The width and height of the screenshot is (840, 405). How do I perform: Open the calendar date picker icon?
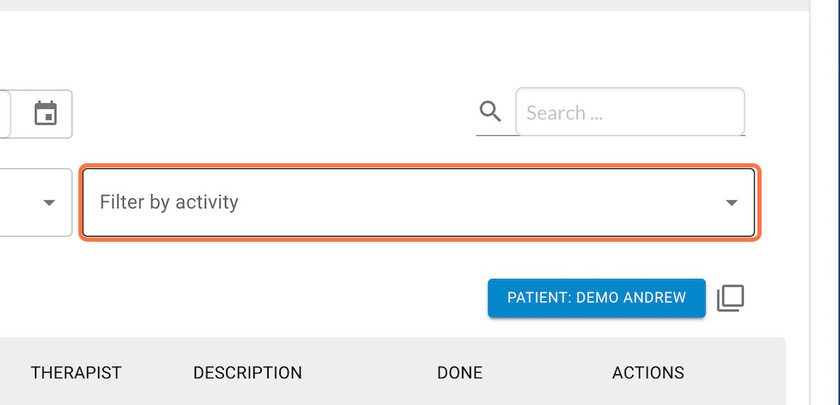pyautogui.click(x=46, y=113)
